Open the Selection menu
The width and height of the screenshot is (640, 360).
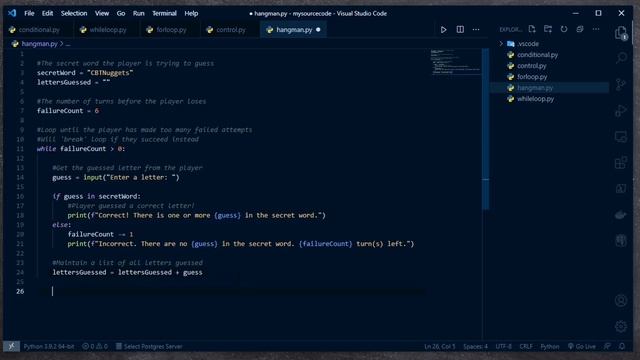pos(74,13)
